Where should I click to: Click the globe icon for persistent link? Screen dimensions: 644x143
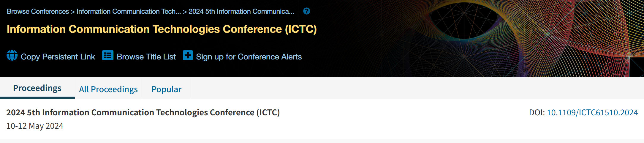point(12,55)
